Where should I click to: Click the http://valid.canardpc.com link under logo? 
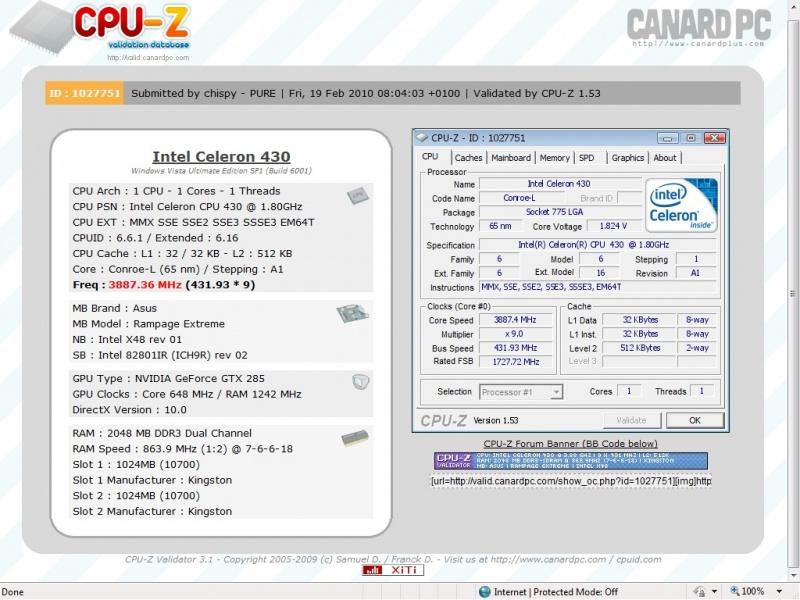(148, 58)
